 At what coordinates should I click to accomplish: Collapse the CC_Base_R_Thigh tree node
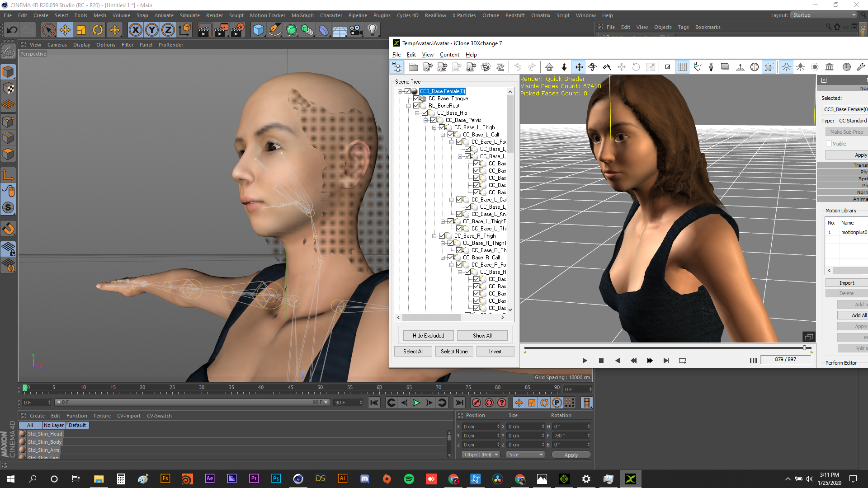[434, 236]
